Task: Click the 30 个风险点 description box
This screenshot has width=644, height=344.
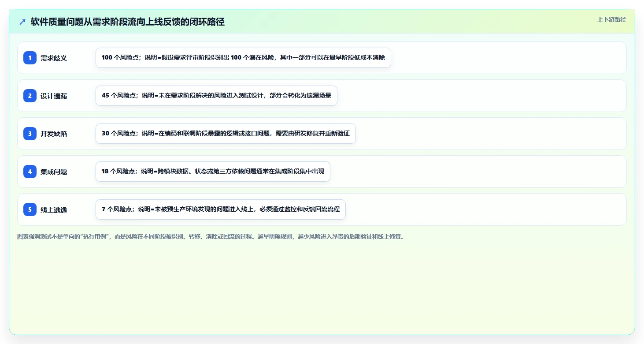Action: coord(226,134)
